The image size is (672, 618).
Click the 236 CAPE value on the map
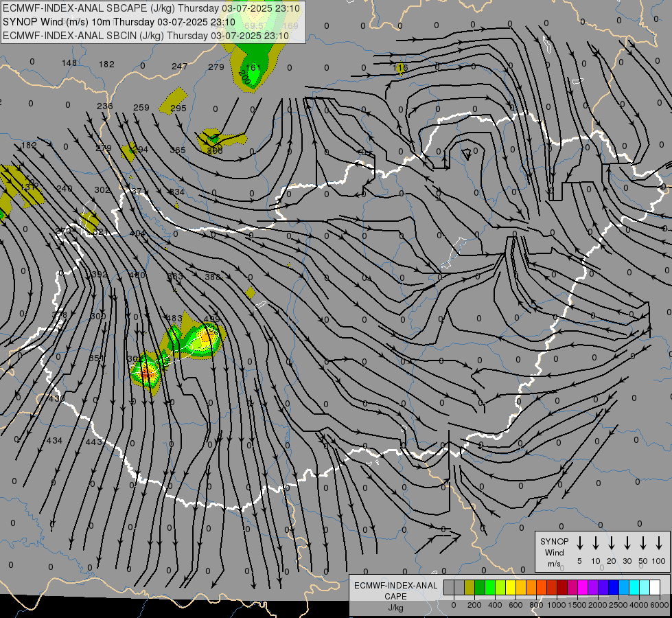(104, 106)
